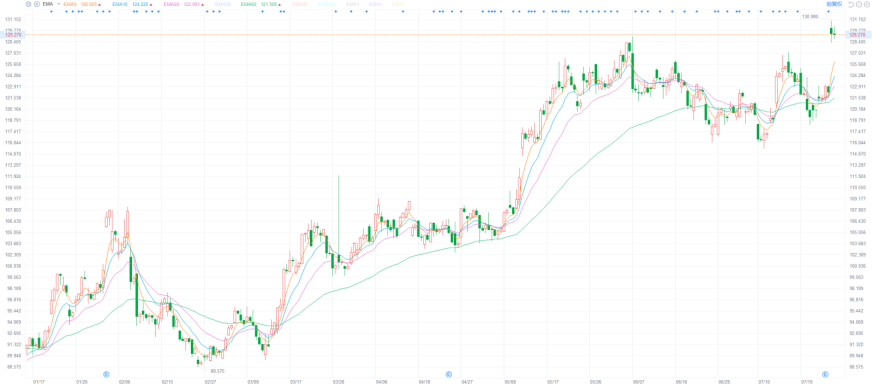Click the 129.270 current price tag on left axis
872x385 pixels.
point(12,34)
